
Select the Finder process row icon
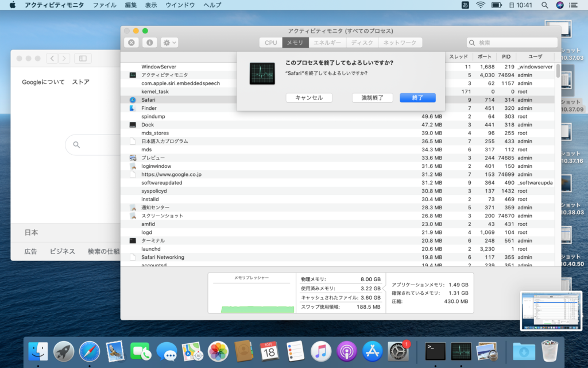pos(133,108)
